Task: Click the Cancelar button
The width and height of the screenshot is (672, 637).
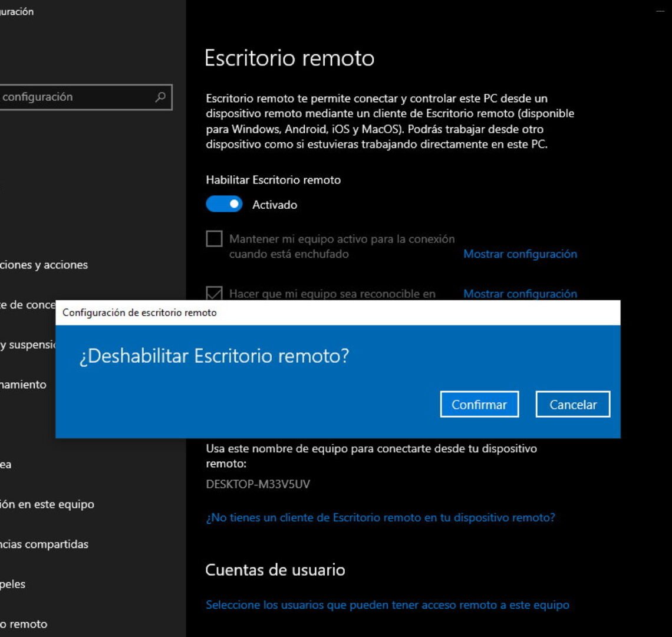Action: [x=572, y=405]
